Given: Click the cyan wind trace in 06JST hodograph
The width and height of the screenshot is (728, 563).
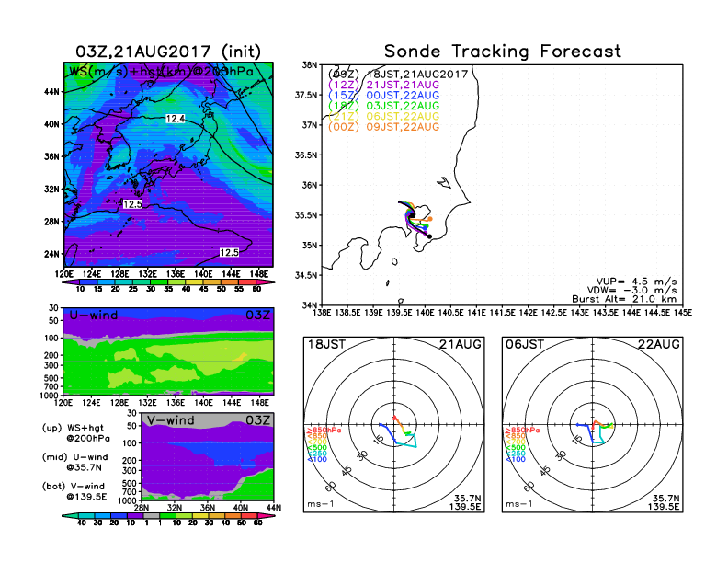Looking at the screenshot, I should [600, 436].
